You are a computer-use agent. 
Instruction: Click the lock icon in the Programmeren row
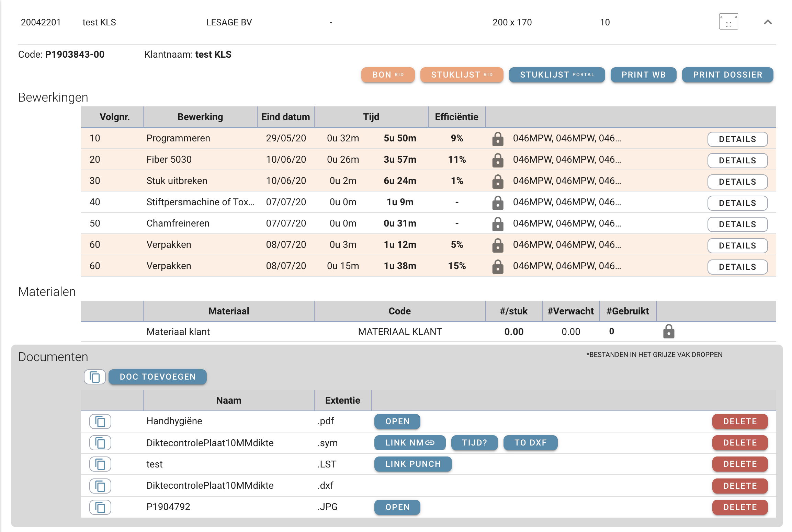tap(498, 139)
